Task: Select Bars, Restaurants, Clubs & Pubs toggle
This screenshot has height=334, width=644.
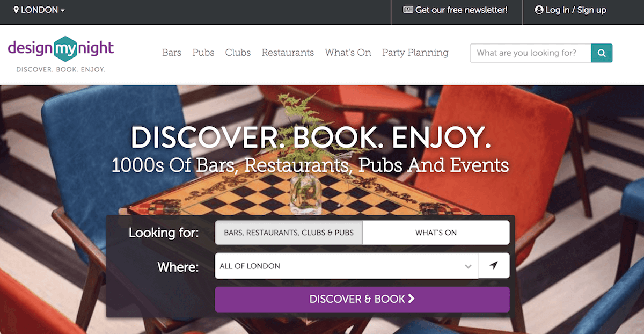Action: [289, 233]
